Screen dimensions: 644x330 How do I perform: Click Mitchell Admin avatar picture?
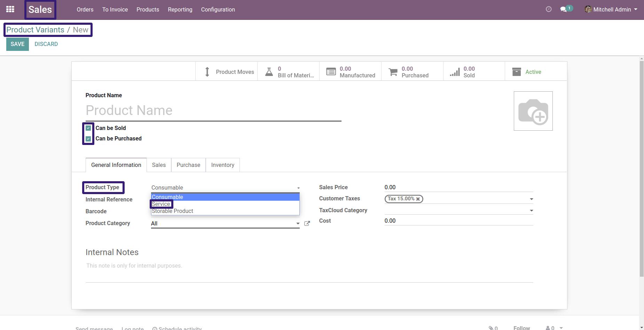(588, 9)
